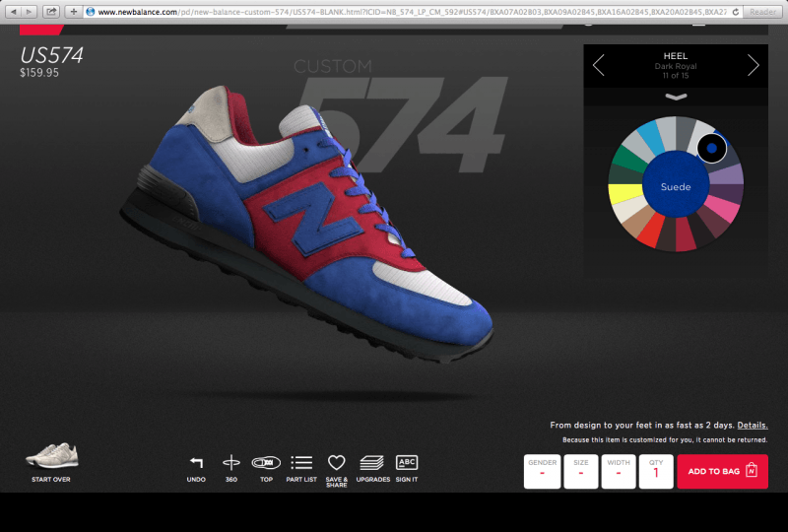Pick the tan brown color swatch
Image resolution: width=788 pixels, height=532 pixels.
click(637, 222)
